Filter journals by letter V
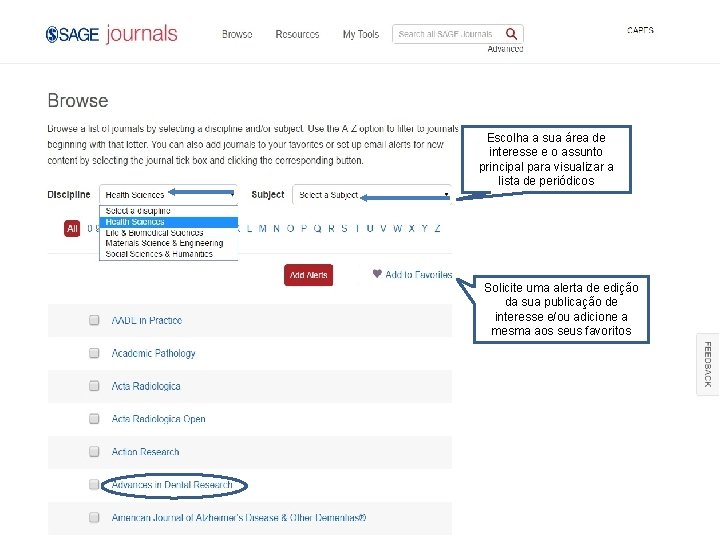This screenshot has width=720, height=540. [383, 228]
